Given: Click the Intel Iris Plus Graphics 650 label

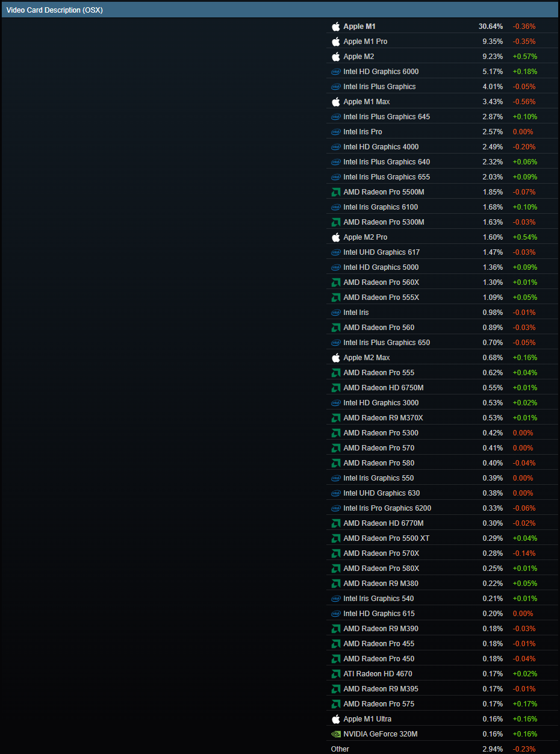Looking at the screenshot, I should tap(387, 343).
